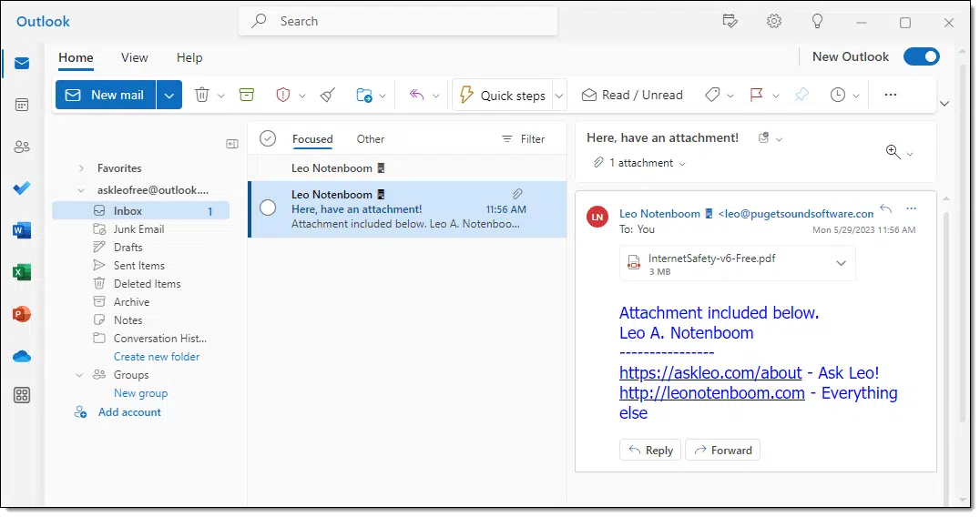Image resolution: width=980 pixels, height=517 pixels.
Task: Open the Move to dropdown arrow
Action: tap(383, 96)
